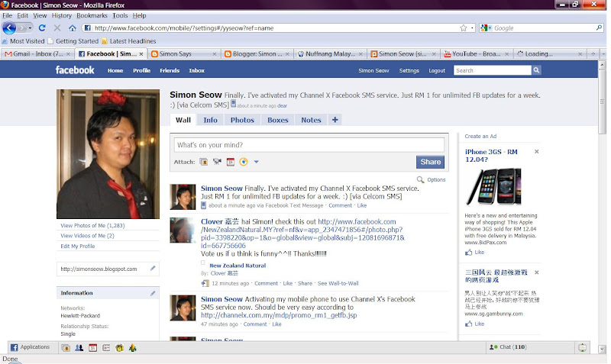Attach a link icon in composer
This screenshot has width=611, height=364.
244,162
